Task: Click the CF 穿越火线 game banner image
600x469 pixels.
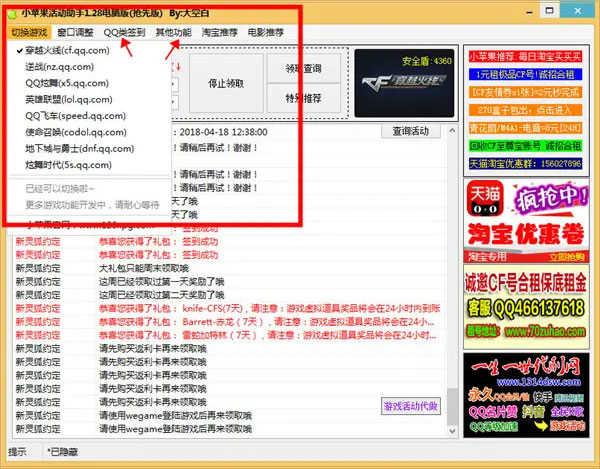Action: click(404, 83)
